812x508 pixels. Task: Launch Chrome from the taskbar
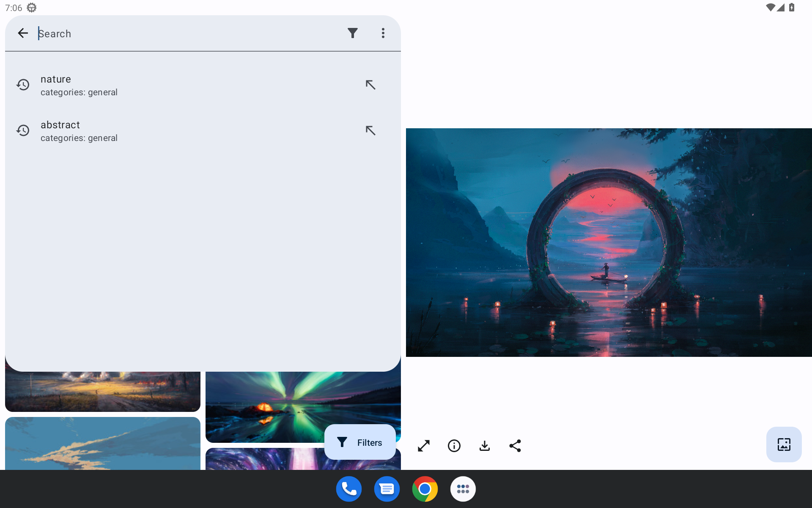tap(425, 489)
